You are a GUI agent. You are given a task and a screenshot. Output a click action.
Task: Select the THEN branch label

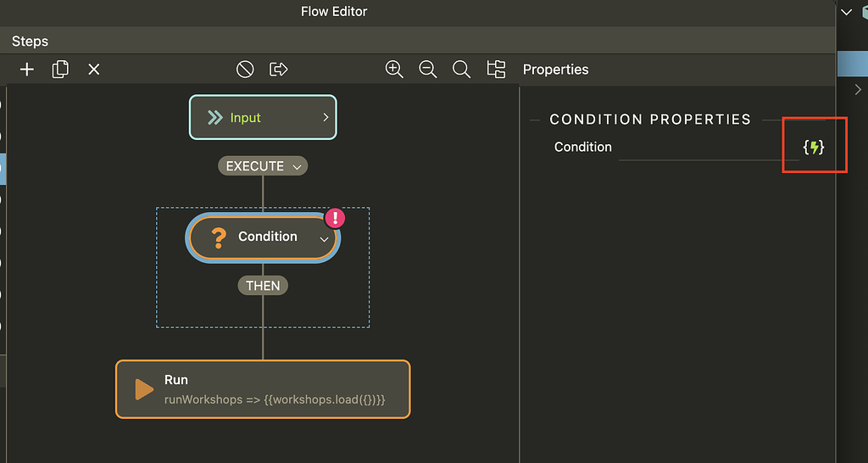263,286
